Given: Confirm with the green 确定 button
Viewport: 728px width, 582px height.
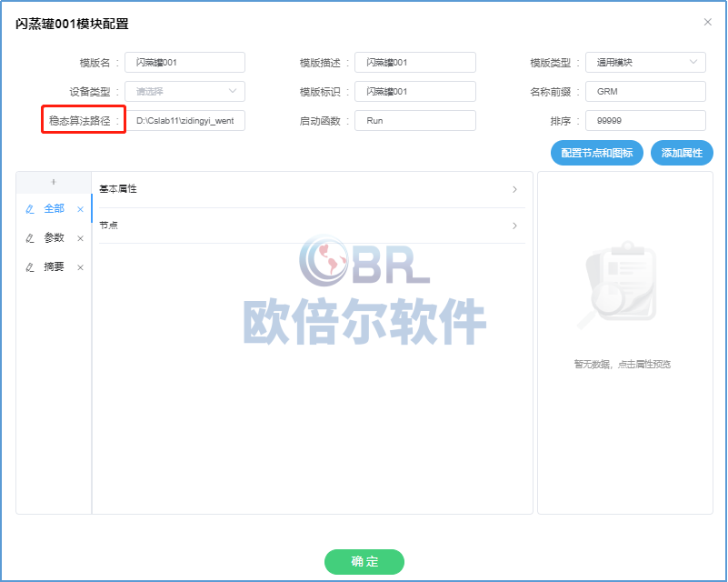Looking at the screenshot, I should (364, 562).
